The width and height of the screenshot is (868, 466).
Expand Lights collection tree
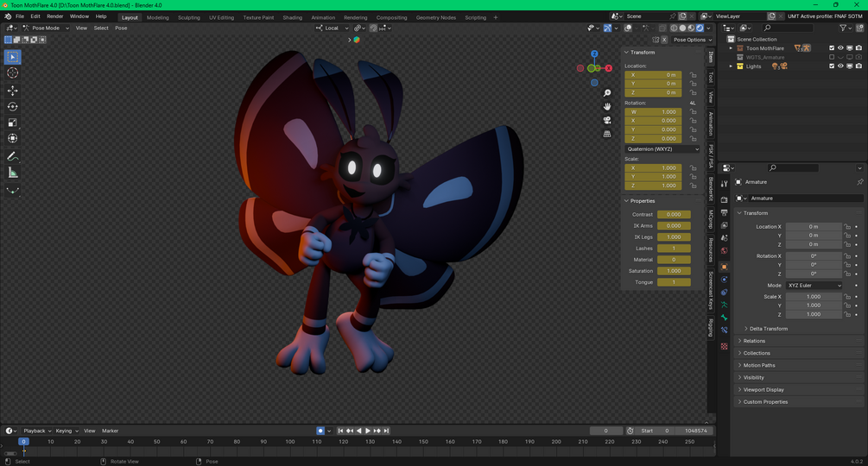pos(731,66)
